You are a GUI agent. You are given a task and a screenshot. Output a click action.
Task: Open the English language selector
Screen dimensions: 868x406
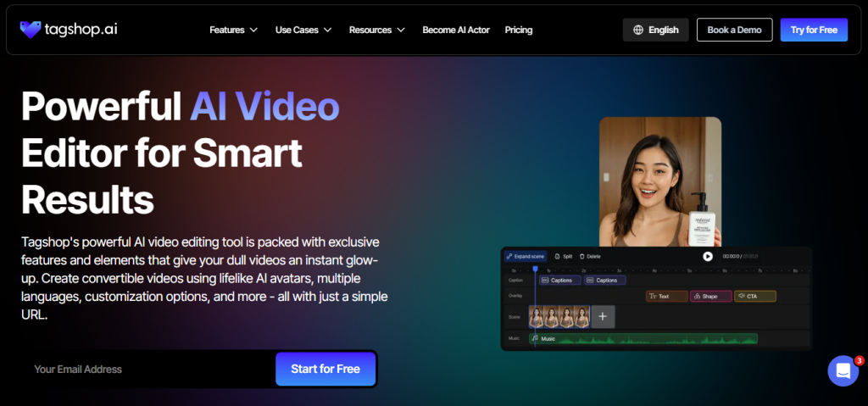(655, 30)
